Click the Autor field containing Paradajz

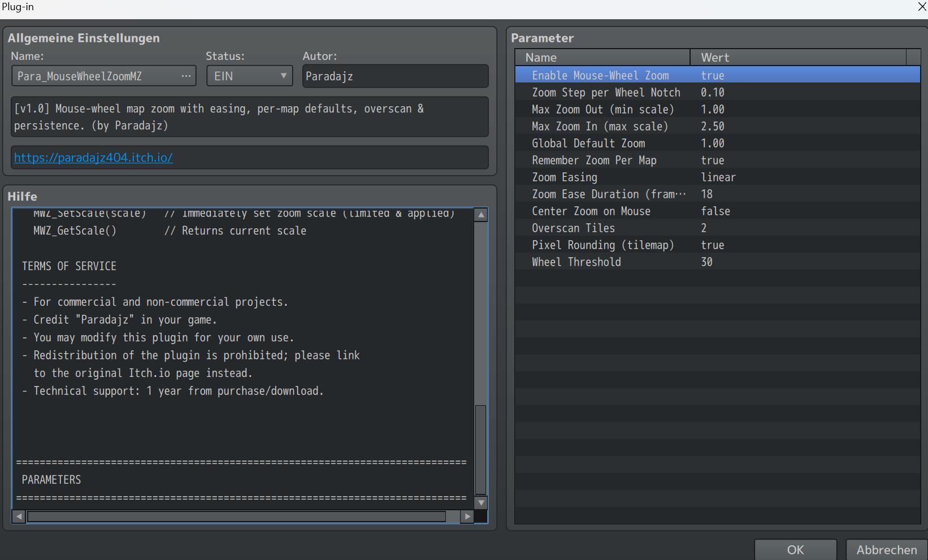[395, 76]
